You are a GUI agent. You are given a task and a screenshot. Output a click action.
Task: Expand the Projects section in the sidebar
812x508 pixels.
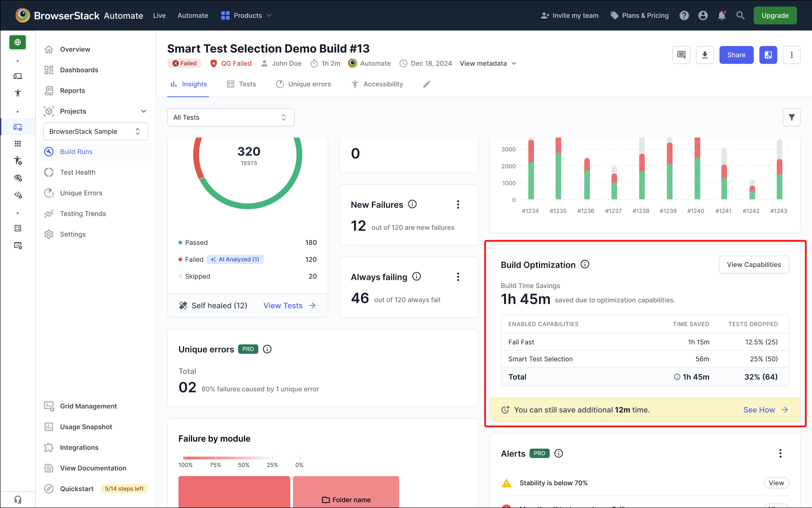tap(144, 111)
